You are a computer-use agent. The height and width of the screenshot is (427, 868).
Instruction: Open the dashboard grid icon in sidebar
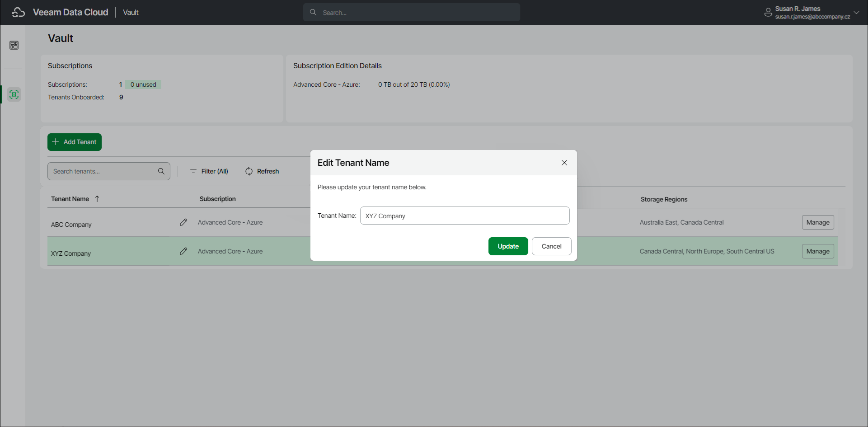pos(14,45)
